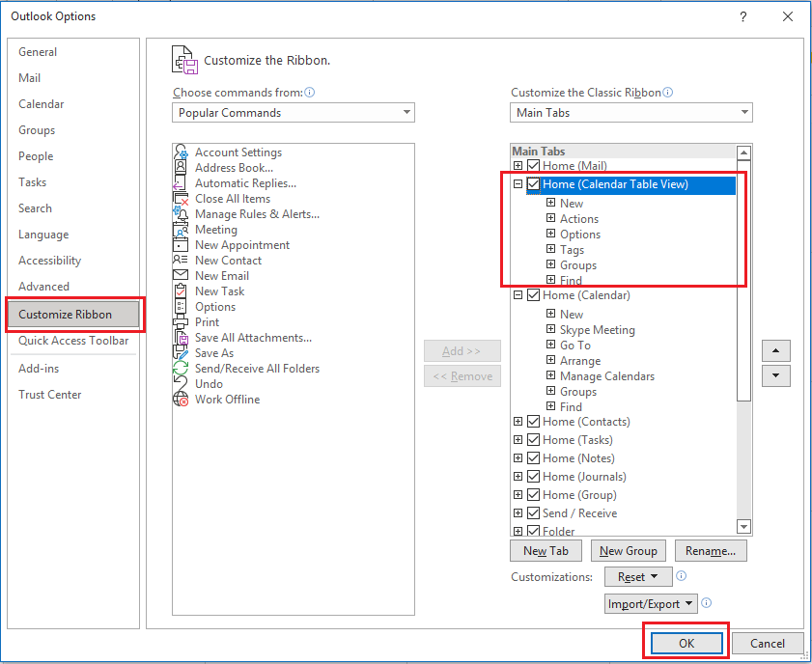Select the Customize Ribbon category
Viewport: 812px width, 664px height.
coord(73,314)
